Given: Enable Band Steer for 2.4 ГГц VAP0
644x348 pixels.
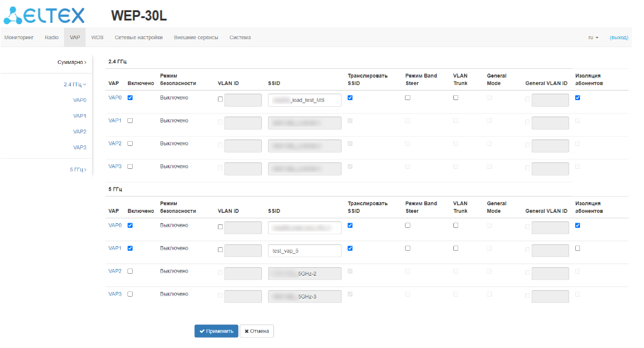Looking at the screenshot, I should [408, 98].
